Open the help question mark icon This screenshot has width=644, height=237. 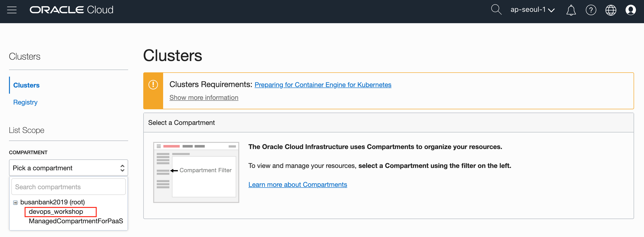[x=591, y=10]
